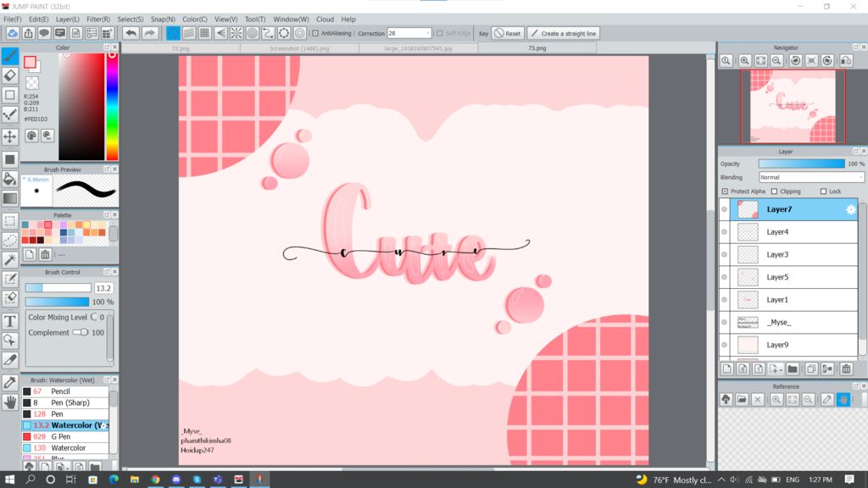This screenshot has height=488, width=868.
Task: Select the Hand tool
Action: [10, 402]
